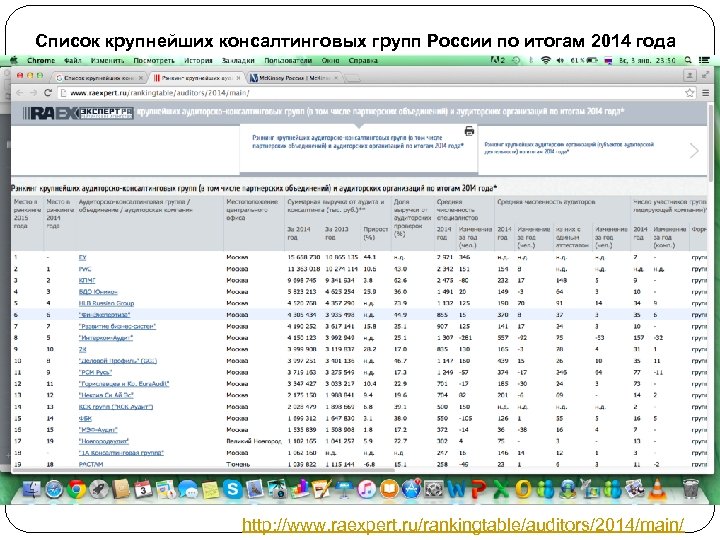Open Launchpad rocket icon in the Dock
Image resolution: width=720 pixels, height=540 pixels.
(x=98, y=489)
